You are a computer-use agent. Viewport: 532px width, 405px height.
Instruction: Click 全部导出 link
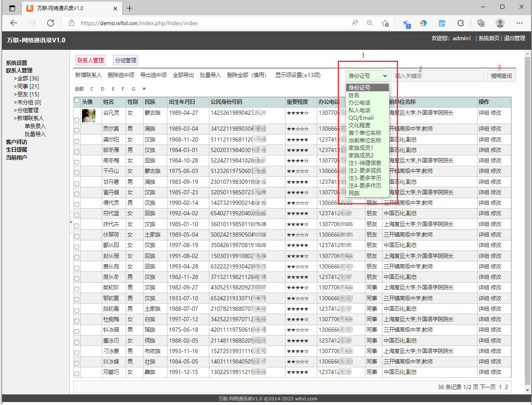coord(183,75)
